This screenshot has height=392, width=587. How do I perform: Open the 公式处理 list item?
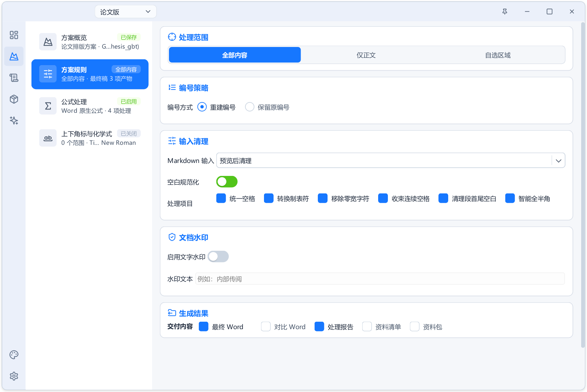(x=90, y=106)
